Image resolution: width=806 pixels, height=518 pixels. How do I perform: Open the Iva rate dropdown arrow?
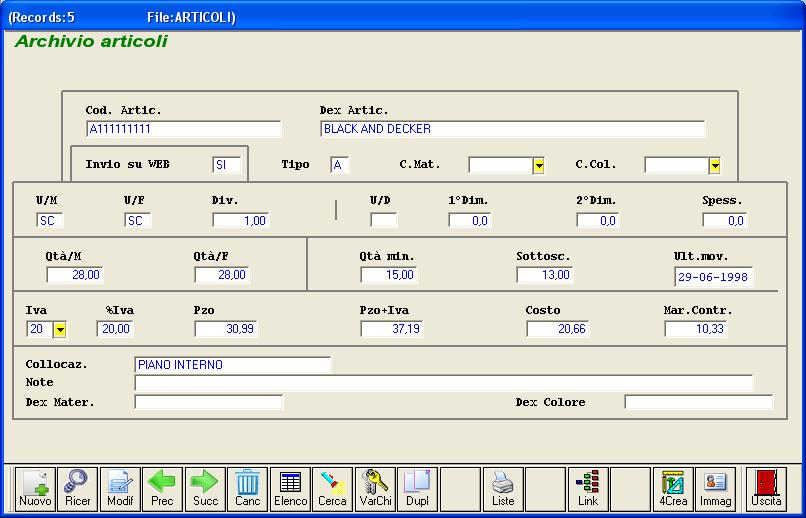point(60,329)
